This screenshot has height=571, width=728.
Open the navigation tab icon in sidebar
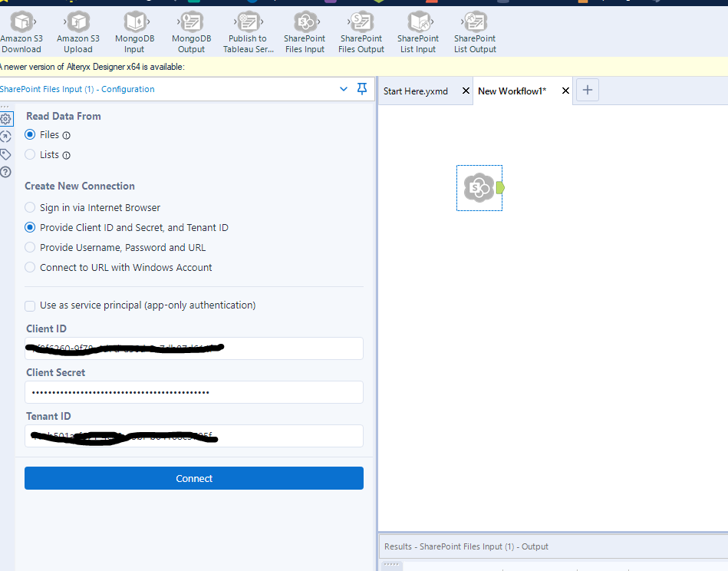coord(5,137)
